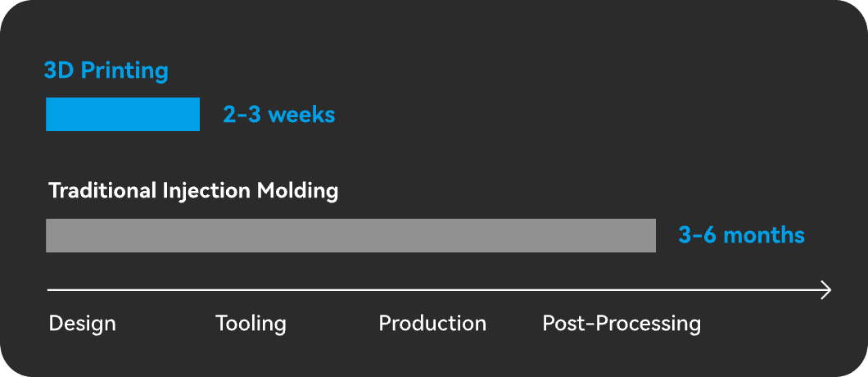Click the word "Injection" in the heading
This screenshot has height=377, width=868.
pos(206,192)
